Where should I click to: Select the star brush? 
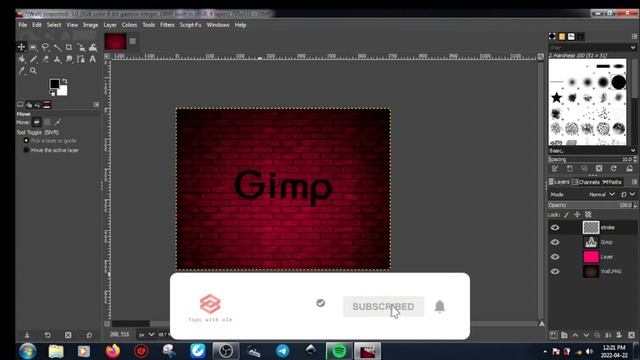click(556, 98)
